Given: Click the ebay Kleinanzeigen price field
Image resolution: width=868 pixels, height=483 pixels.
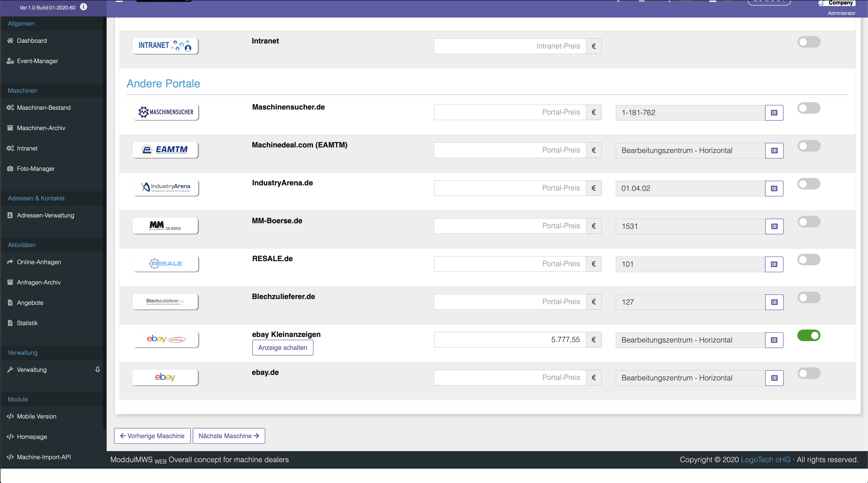Looking at the screenshot, I should click(x=509, y=340).
